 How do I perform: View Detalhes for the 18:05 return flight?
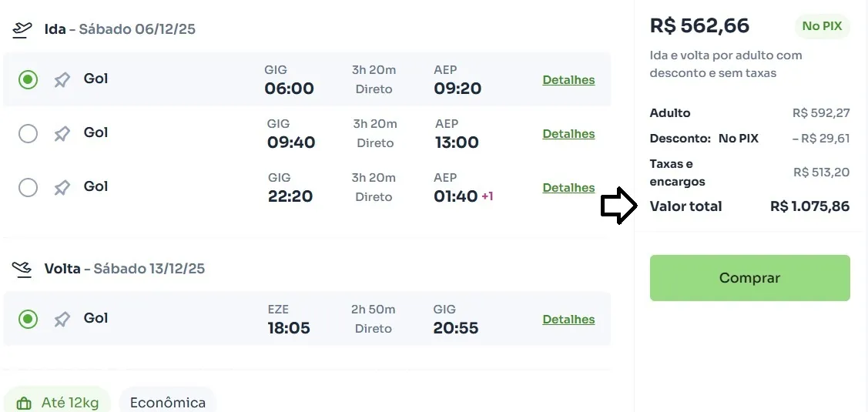point(568,320)
